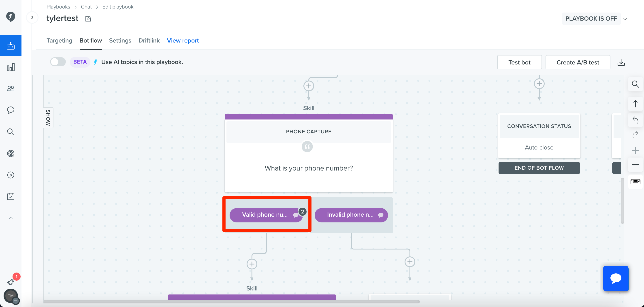Expand the left navigation panel chevron
The width and height of the screenshot is (644, 307).
click(x=32, y=17)
